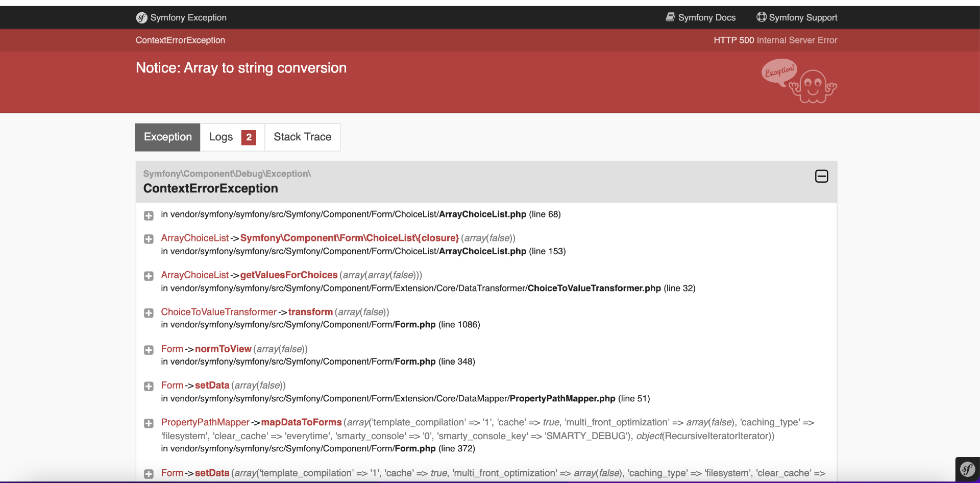Switch to the Stack Trace tab

tap(302, 137)
